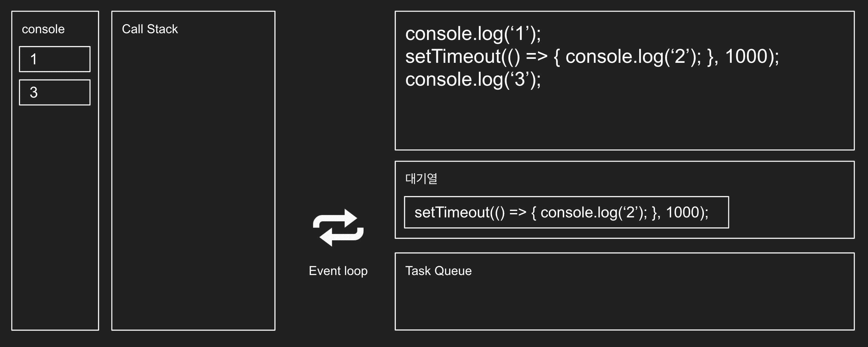Click empty console area below the 3 box
868x347 pixels.
click(55, 216)
